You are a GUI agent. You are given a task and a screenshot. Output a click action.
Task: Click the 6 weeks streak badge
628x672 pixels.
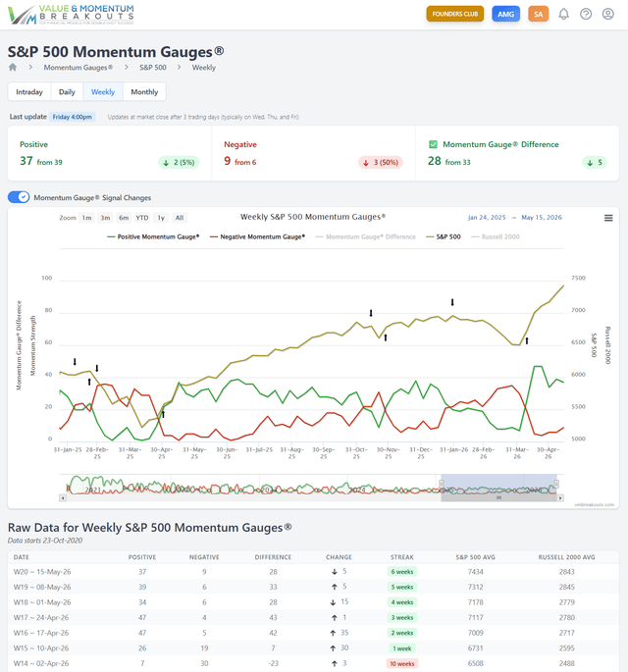click(402, 572)
